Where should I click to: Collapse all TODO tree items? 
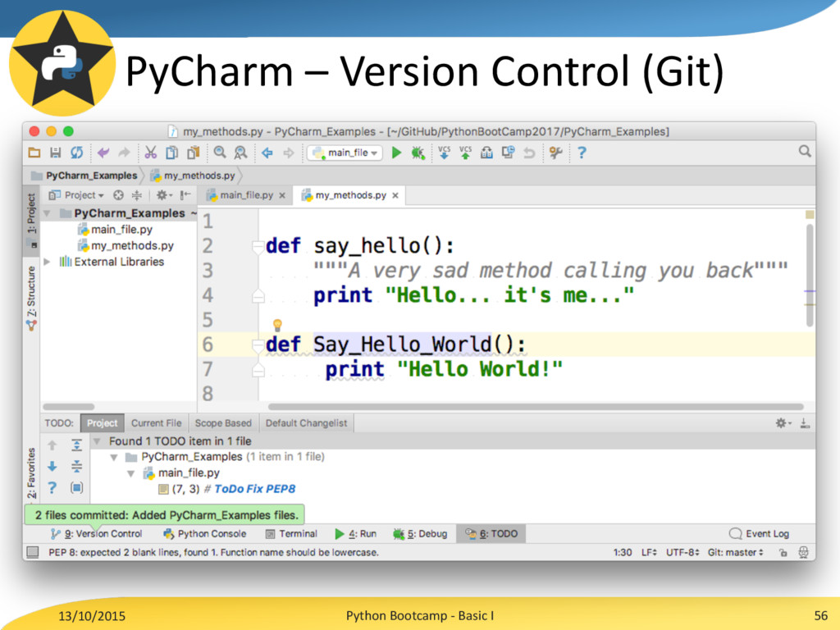(x=76, y=466)
